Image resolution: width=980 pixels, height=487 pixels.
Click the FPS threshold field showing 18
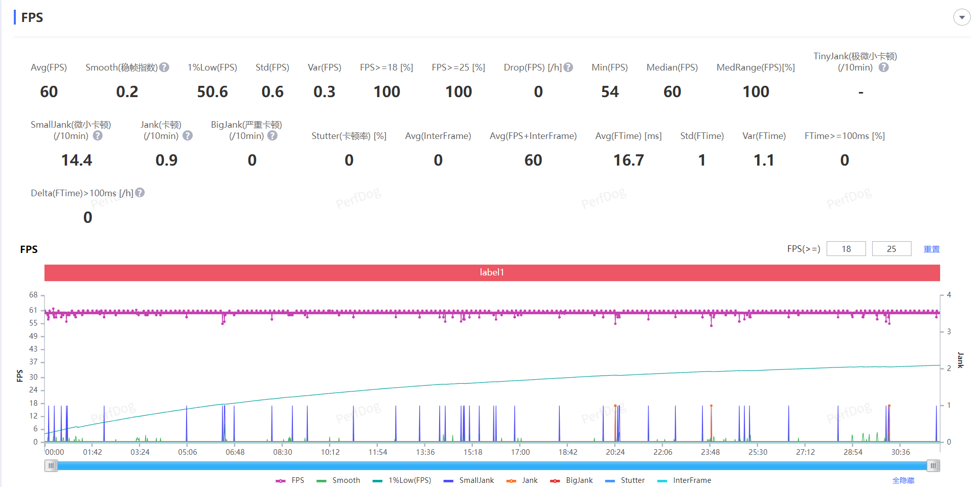click(846, 249)
